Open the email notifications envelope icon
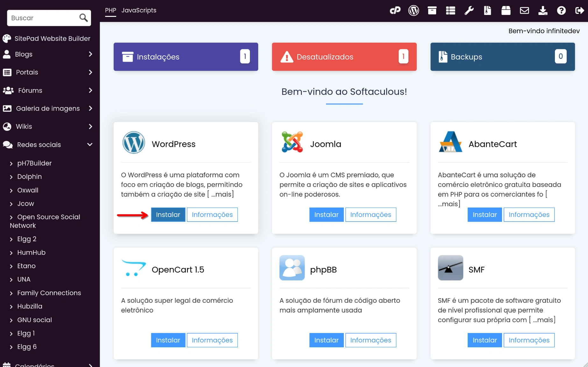 click(x=524, y=10)
